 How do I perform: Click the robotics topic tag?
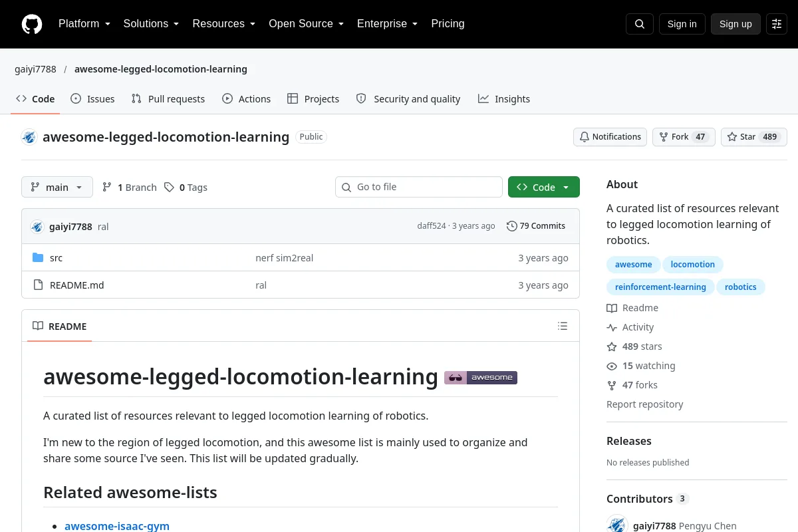click(741, 287)
